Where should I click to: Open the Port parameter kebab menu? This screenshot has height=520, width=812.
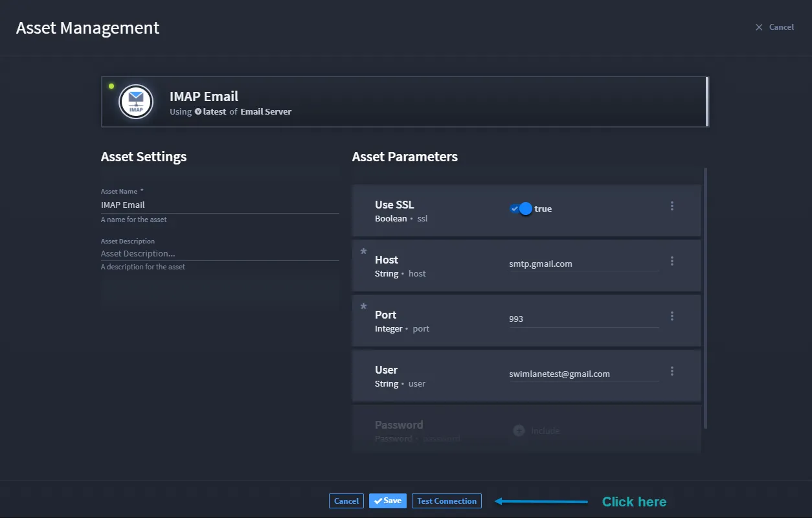coord(672,316)
